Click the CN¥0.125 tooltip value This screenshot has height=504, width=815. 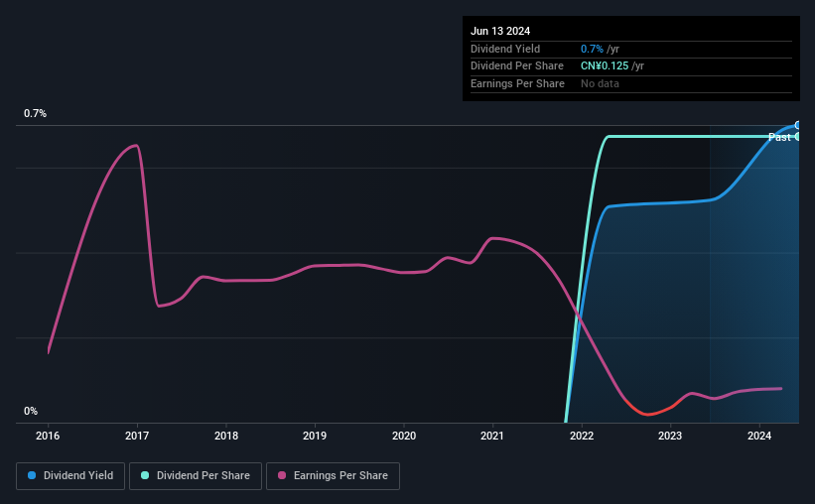pyautogui.click(x=605, y=65)
